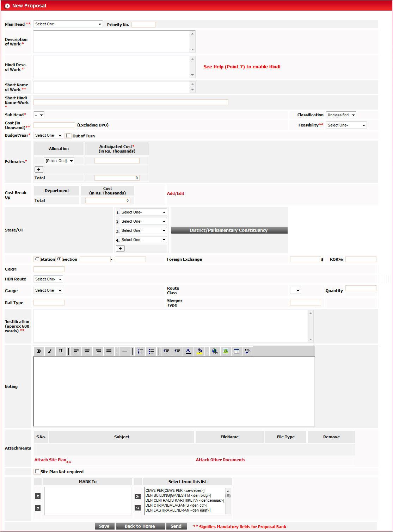The width and height of the screenshot is (393, 532).
Task: Run spell check in Noting toolbar
Action: [247, 351]
